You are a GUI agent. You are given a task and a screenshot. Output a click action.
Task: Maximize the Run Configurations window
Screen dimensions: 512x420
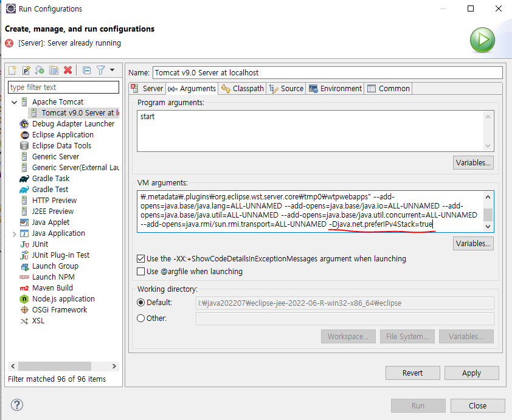471,9
